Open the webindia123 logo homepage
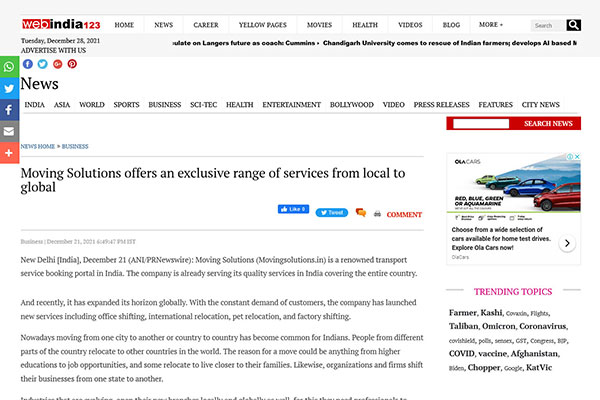 tap(61, 24)
